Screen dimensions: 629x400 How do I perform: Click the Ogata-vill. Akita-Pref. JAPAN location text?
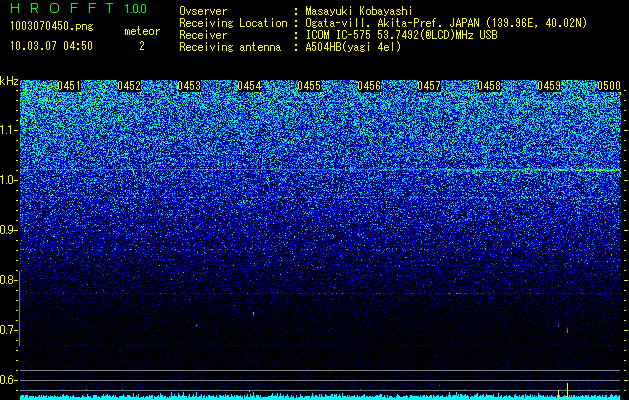(446, 23)
